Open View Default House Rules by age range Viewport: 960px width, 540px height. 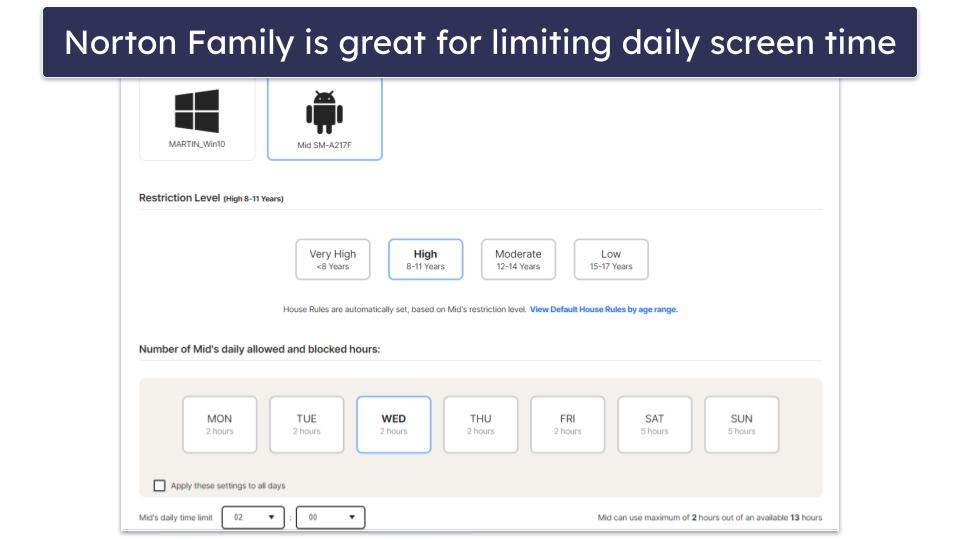(x=604, y=309)
